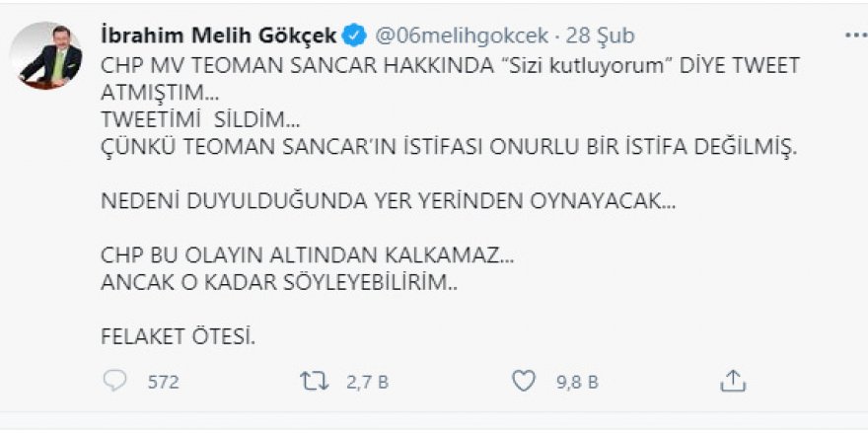Retweet this tweet using the retweet icon
Image resolution: width=868 pixels, height=434 pixels.
313,381
